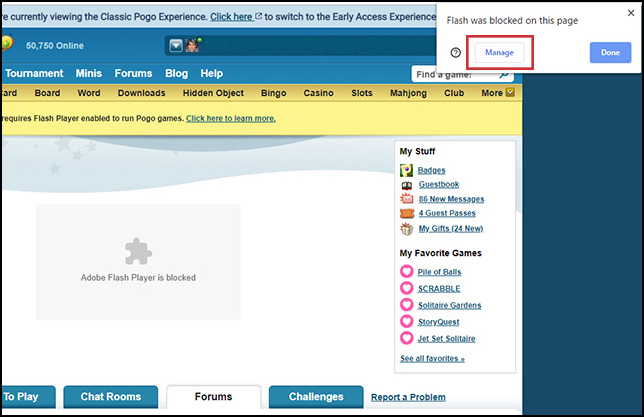Open the Tournament menu

(34, 74)
